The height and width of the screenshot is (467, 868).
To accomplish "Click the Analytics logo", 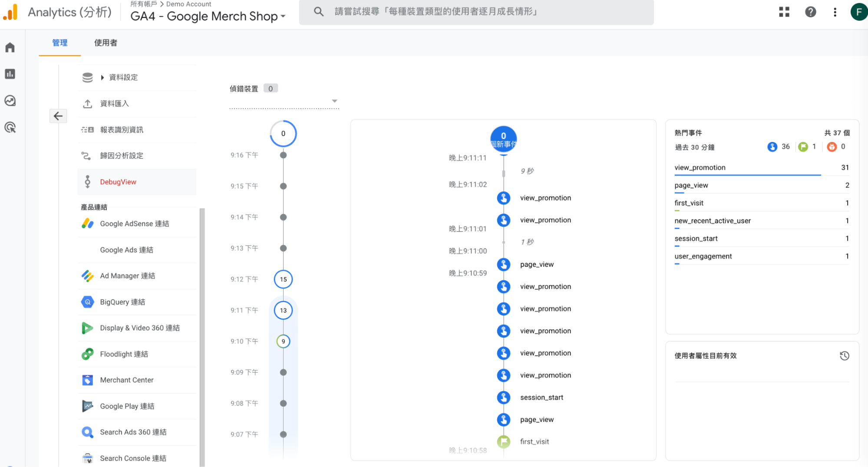I will pyautogui.click(x=10, y=12).
